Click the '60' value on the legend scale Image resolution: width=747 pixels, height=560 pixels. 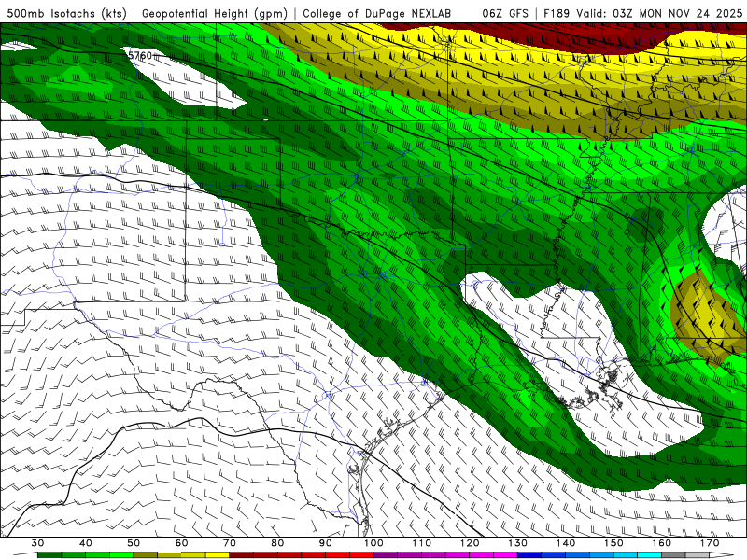tap(181, 543)
